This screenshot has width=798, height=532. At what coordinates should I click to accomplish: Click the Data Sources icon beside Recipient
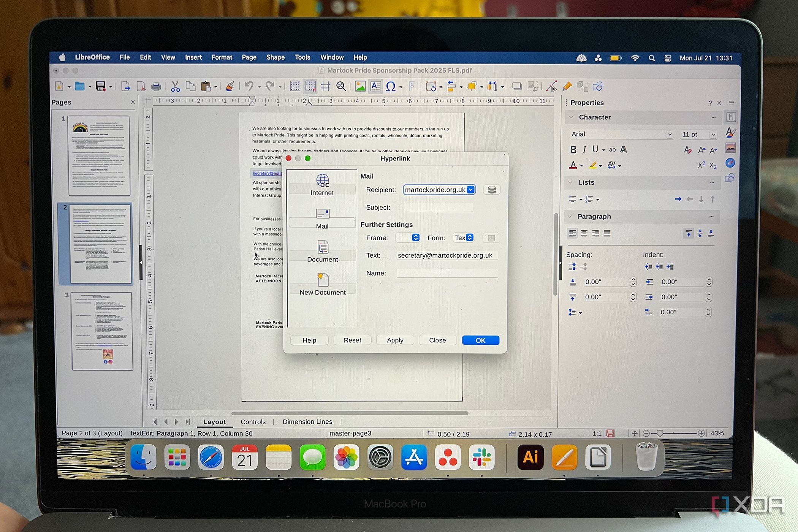click(x=492, y=190)
